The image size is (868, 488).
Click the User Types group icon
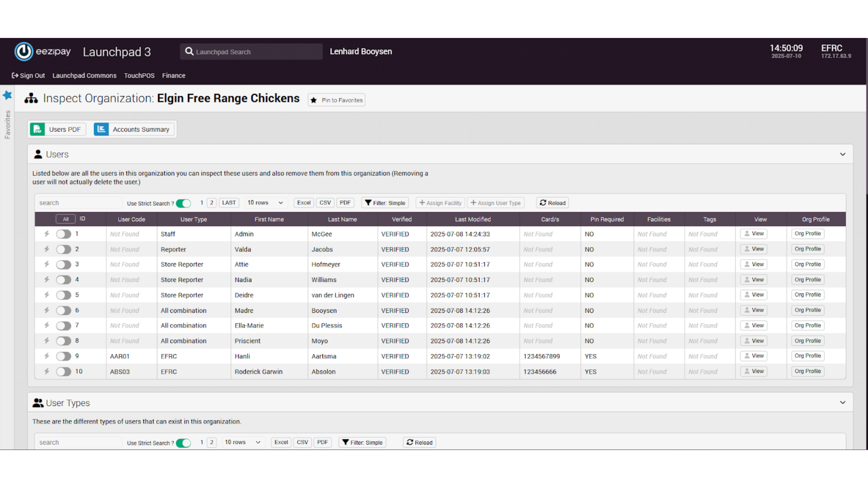click(38, 403)
